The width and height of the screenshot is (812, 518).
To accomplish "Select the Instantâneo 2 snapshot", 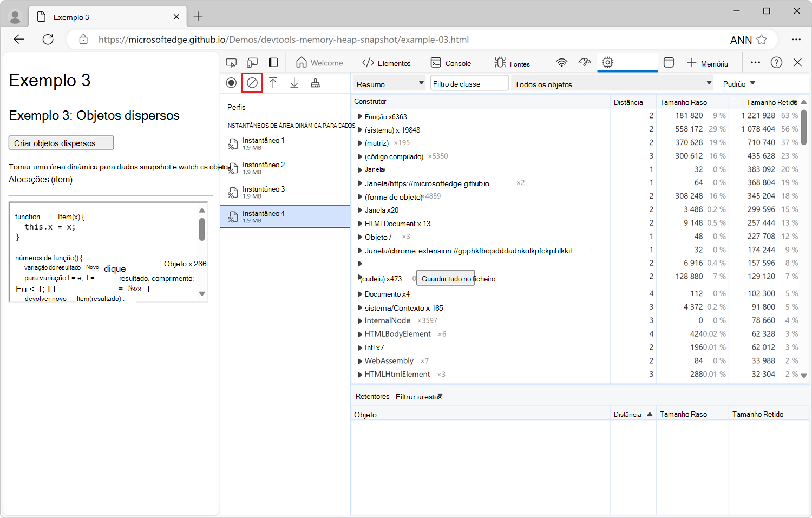I will pos(285,168).
